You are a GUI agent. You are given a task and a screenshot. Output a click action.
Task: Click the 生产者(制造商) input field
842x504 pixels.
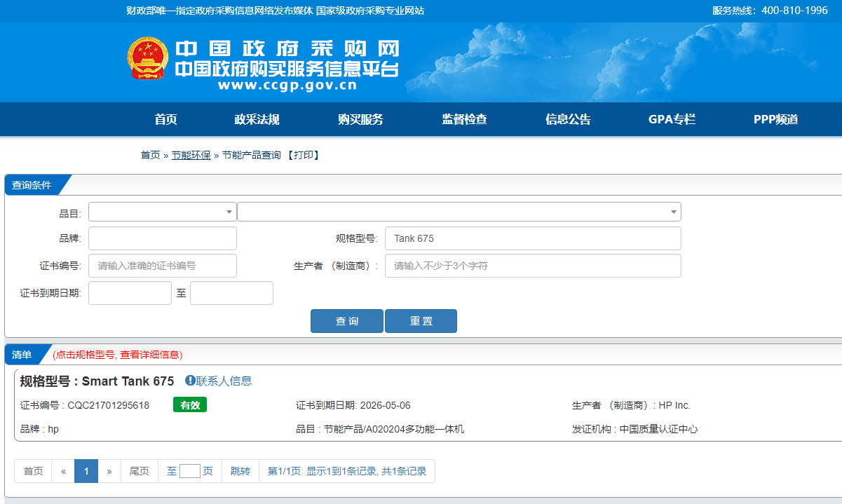point(533,266)
